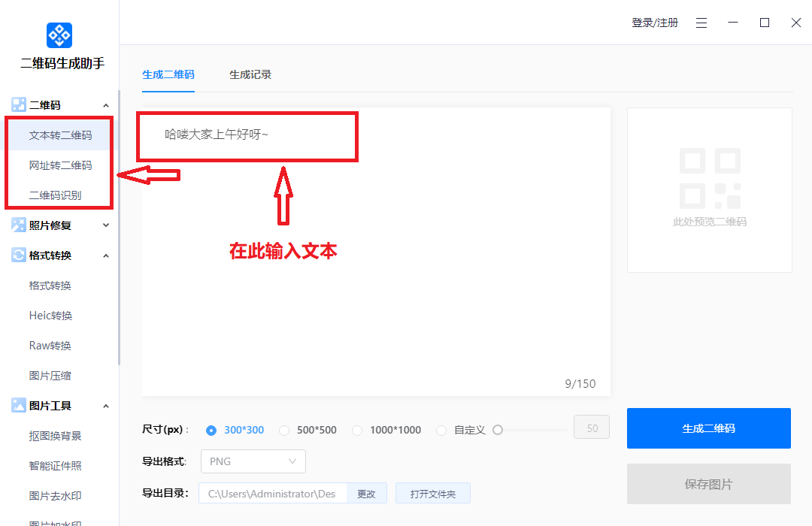Click the 格式转换 section icon
812x526 pixels.
tap(19, 255)
